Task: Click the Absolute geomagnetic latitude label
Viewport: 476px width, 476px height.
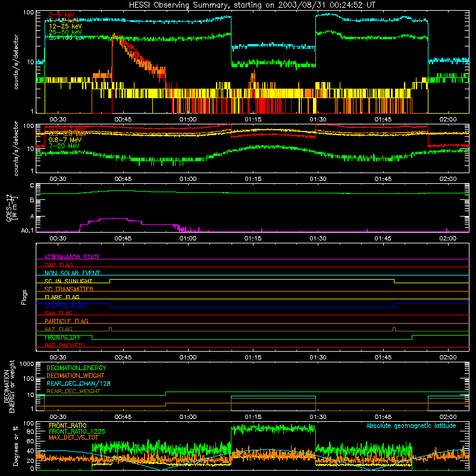Action: 411,425
